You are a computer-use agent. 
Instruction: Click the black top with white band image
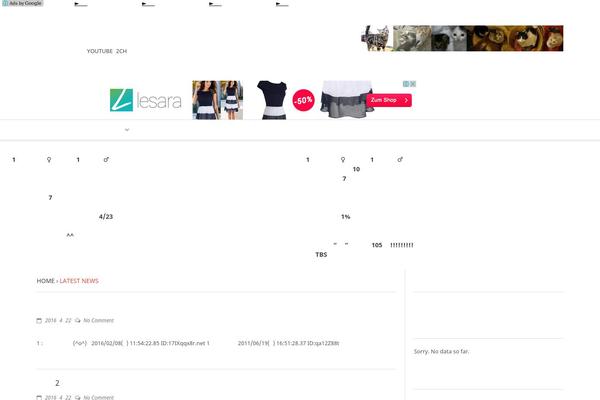pos(272,100)
